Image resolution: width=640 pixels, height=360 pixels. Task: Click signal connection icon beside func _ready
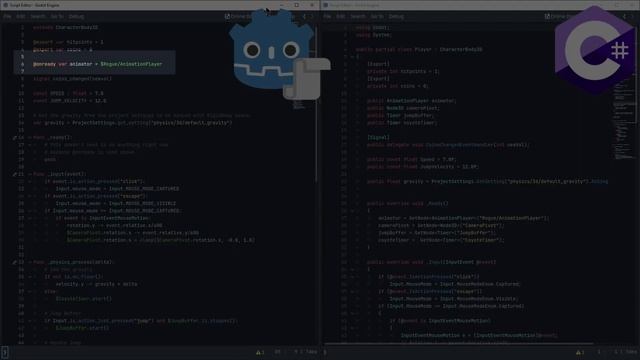pos(14,138)
